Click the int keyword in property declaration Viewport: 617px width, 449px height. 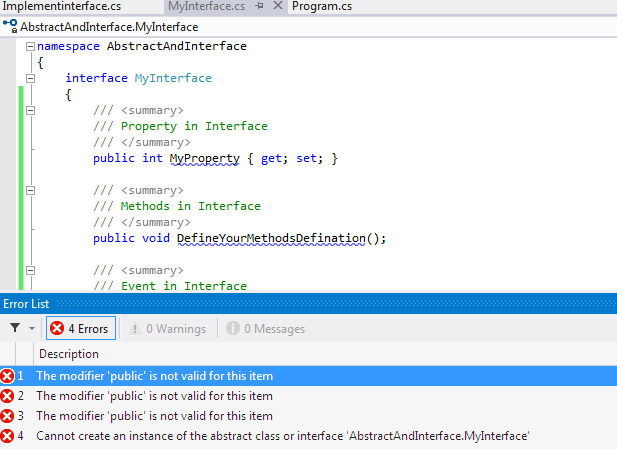152,159
